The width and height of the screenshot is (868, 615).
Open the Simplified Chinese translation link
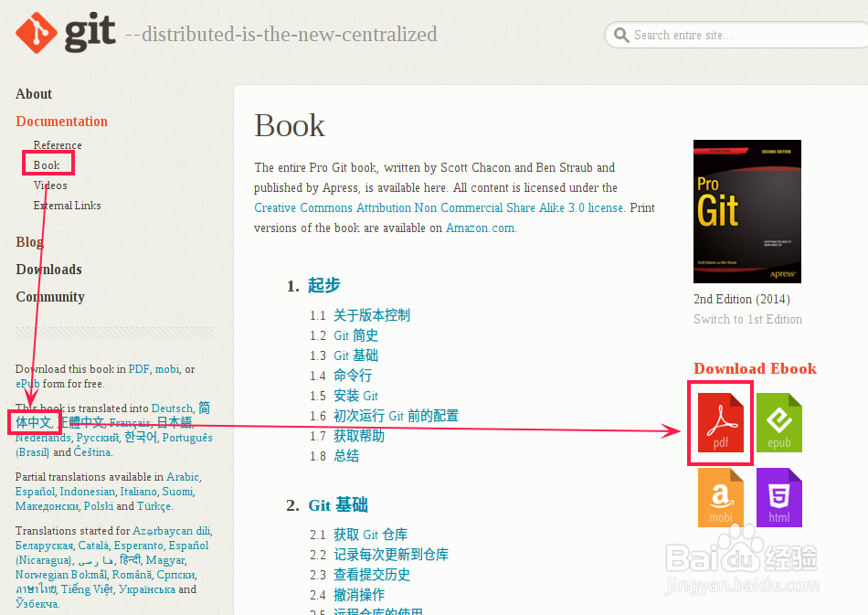point(35,422)
